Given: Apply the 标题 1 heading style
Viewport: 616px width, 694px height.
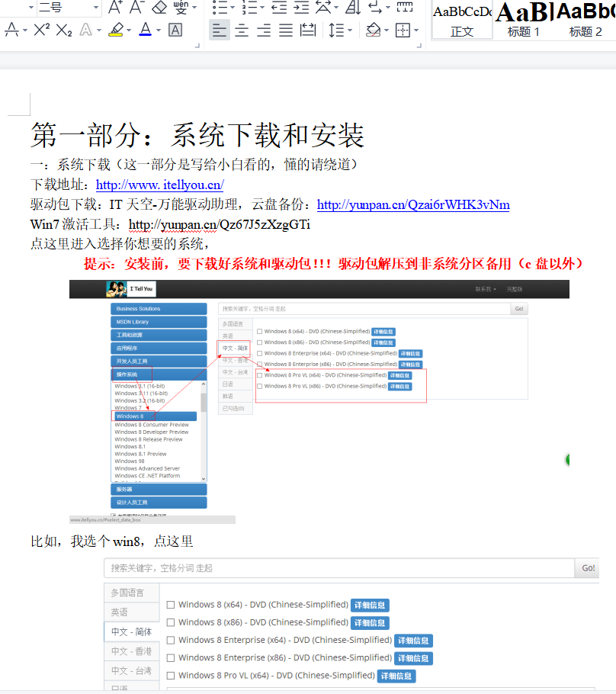Looking at the screenshot, I should coord(523,20).
